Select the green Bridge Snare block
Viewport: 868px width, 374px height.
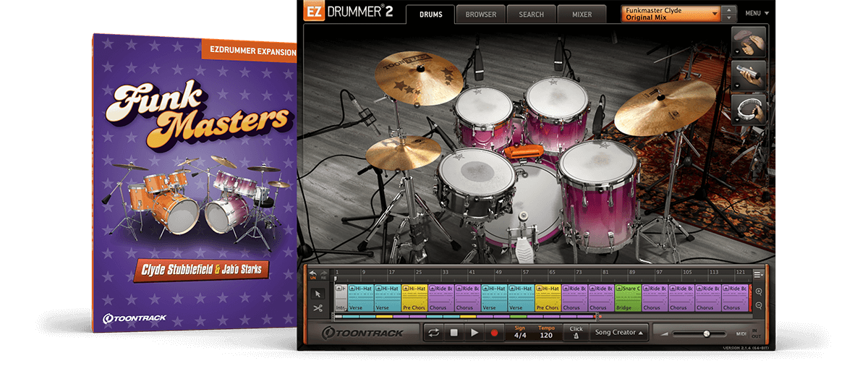point(626,297)
